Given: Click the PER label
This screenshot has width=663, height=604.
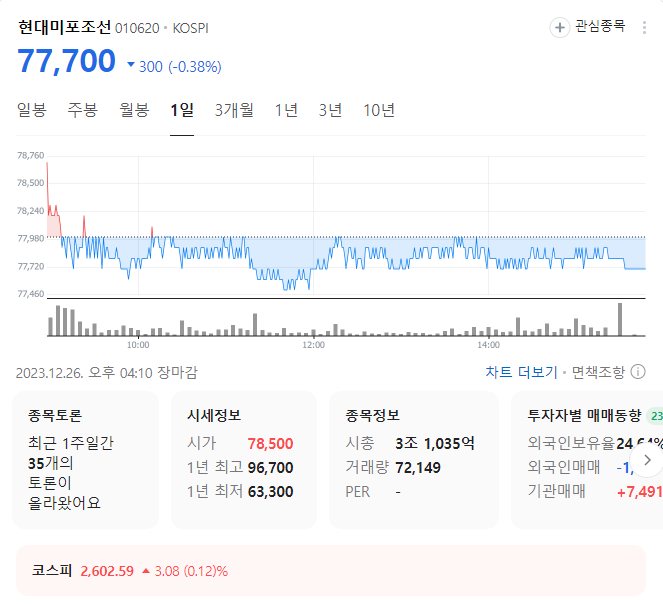Looking at the screenshot, I should point(357,492).
